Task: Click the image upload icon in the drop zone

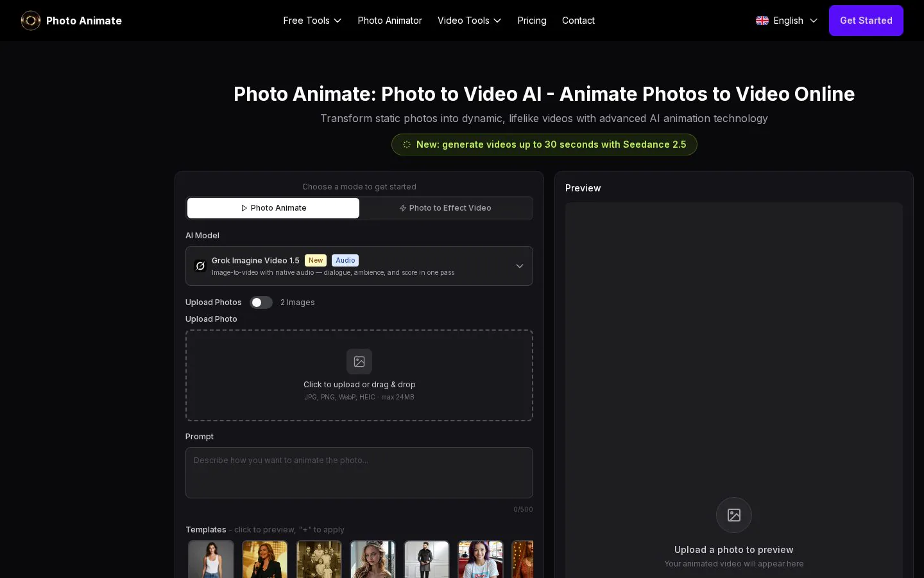Action: [359, 362]
